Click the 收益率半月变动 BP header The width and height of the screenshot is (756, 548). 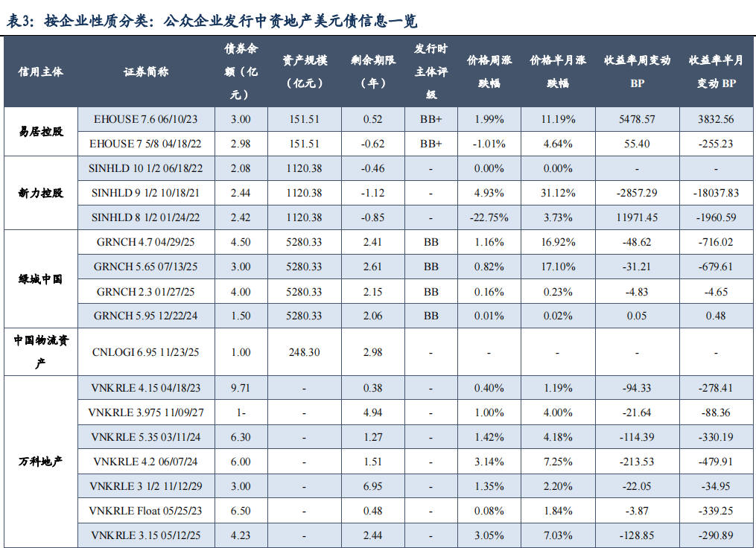coord(716,71)
